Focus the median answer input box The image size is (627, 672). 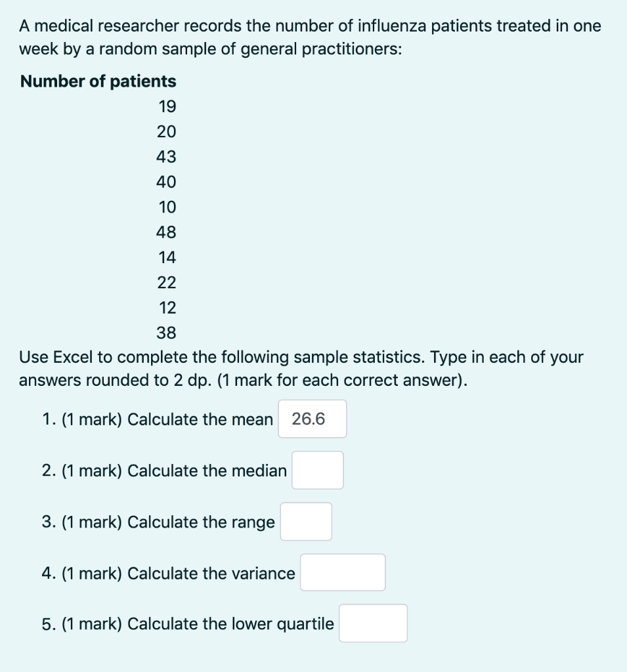click(x=317, y=470)
